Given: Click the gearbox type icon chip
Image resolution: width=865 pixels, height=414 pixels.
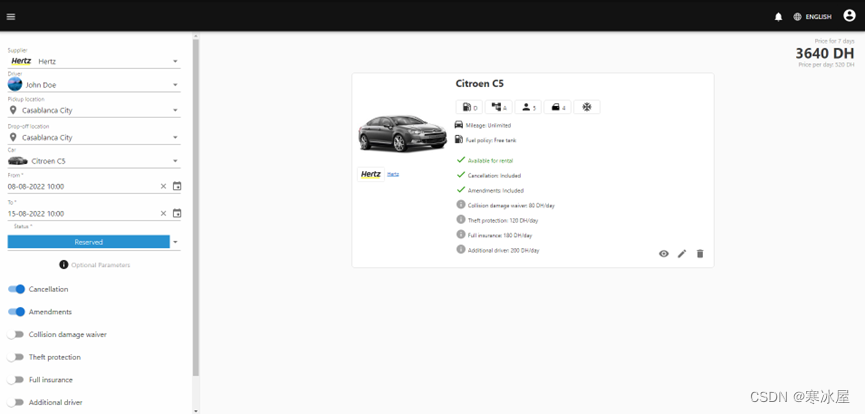Looking at the screenshot, I should tap(499, 107).
